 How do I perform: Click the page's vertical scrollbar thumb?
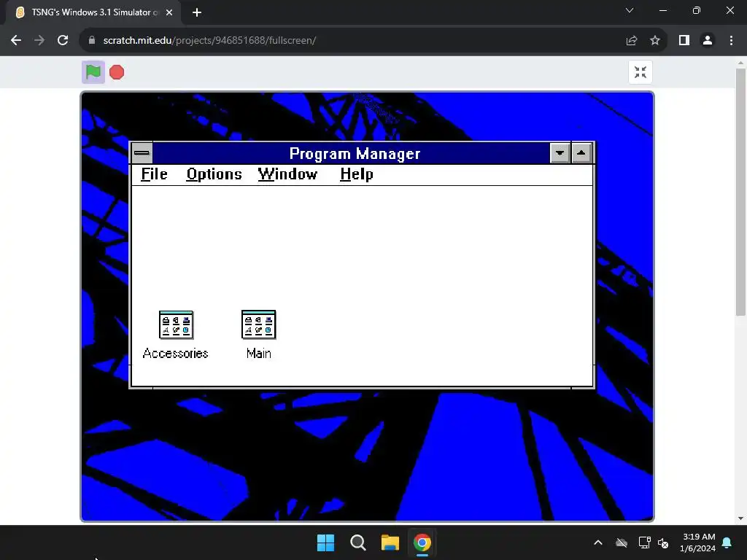point(740,192)
